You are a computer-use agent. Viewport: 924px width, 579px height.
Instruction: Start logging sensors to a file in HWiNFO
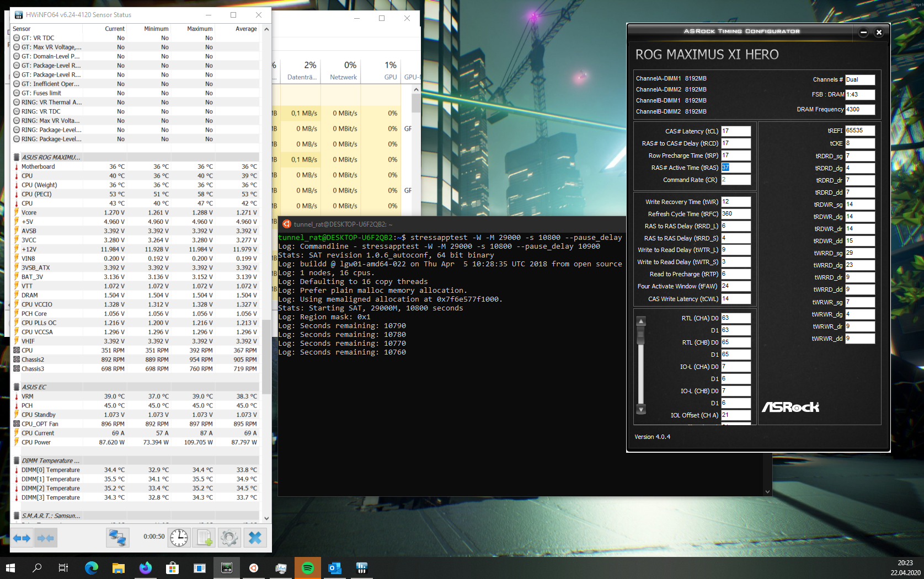pyautogui.click(x=204, y=538)
